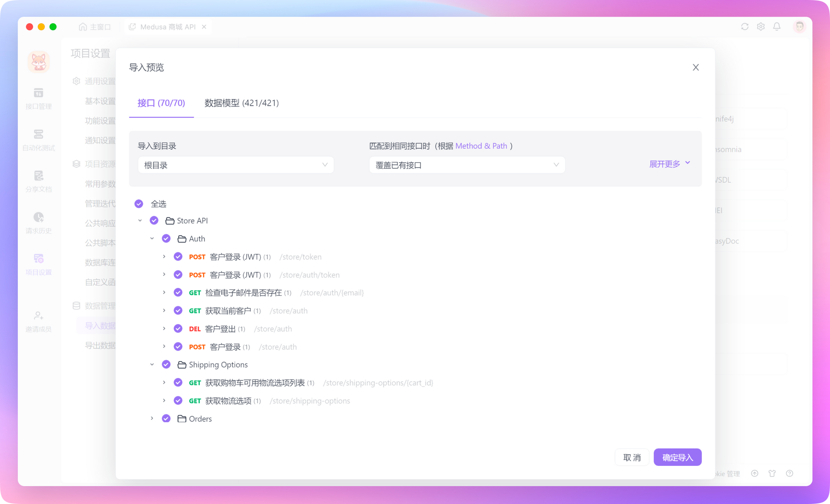This screenshot has width=830, height=504.
Task: Open the 分享文档 sidebar icon
Action: [x=39, y=181]
